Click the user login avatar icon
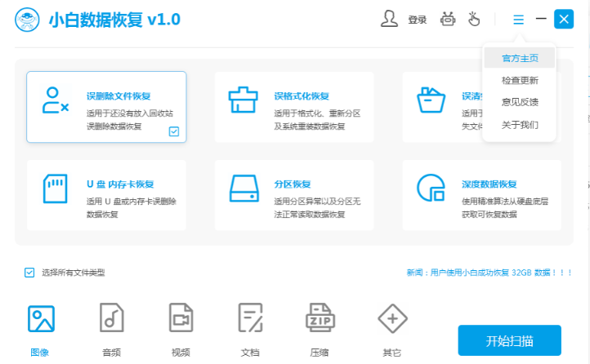The height and width of the screenshot is (364, 590). click(x=389, y=19)
